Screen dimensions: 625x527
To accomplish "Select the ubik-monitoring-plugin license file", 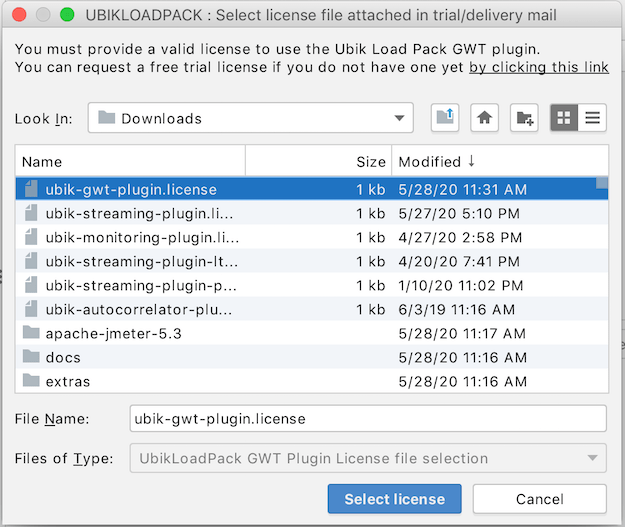I will point(312,238).
